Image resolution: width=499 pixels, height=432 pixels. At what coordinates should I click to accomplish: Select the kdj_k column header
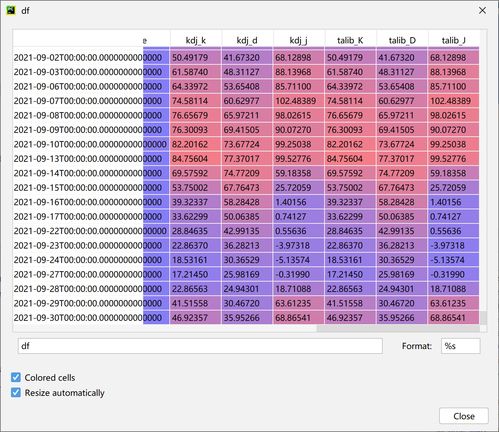(x=196, y=40)
